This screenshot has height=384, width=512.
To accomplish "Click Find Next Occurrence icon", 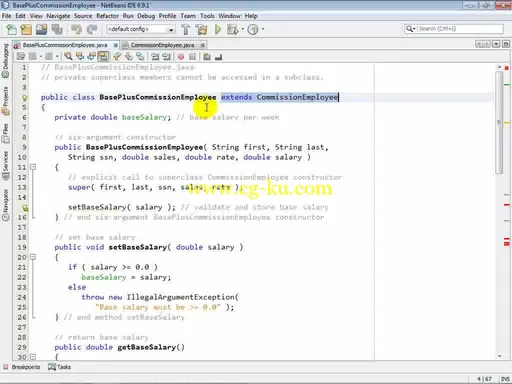I will click(91, 57).
